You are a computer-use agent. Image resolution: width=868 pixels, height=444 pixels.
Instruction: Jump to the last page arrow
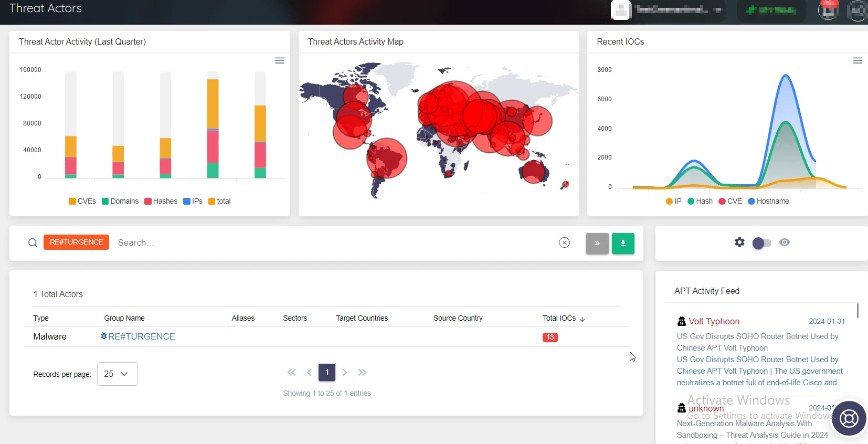(362, 372)
